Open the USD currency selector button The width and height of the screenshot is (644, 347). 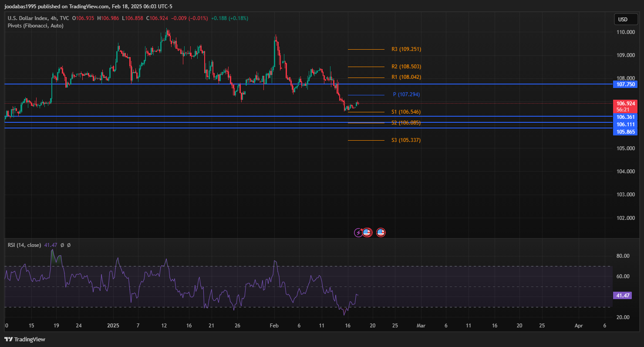coord(623,20)
